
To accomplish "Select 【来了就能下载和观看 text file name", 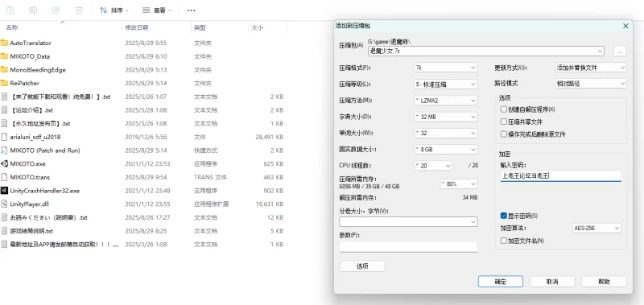I will 60,97.
